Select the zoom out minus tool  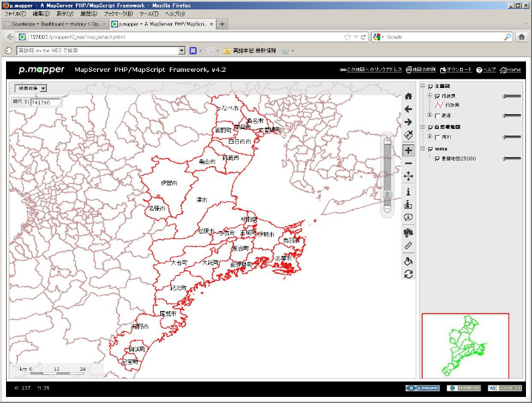click(408, 163)
